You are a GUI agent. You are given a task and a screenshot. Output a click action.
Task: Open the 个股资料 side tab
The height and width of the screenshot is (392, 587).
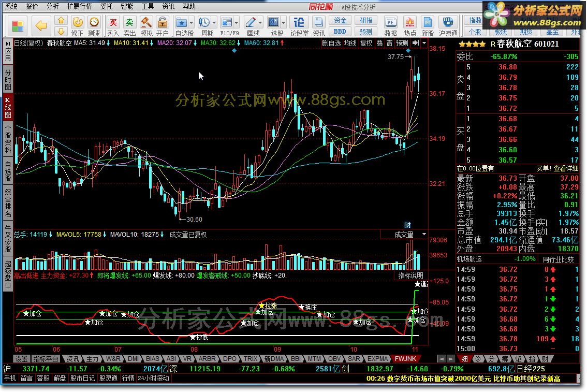(8, 139)
